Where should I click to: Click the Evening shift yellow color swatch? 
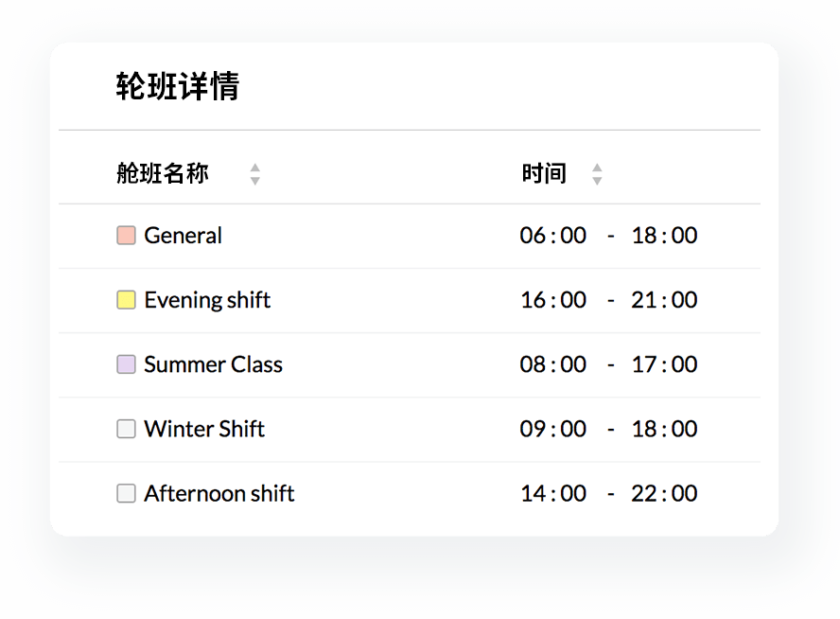pyautogui.click(x=126, y=300)
